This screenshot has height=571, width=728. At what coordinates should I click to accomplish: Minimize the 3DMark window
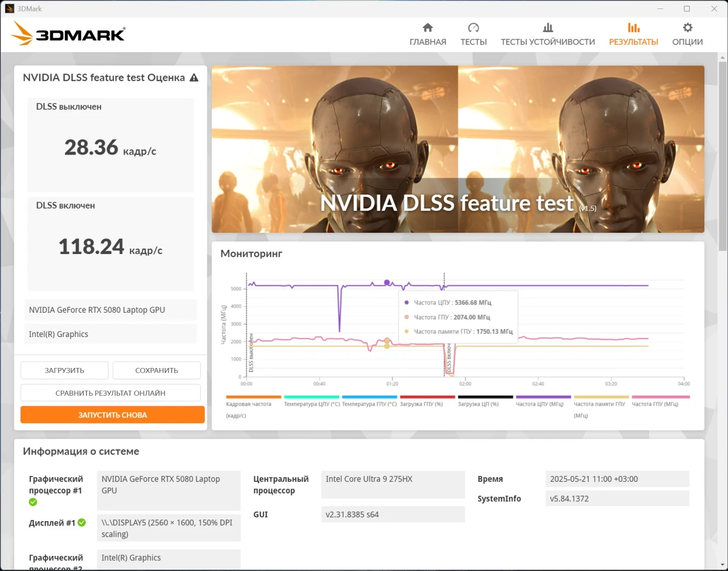point(659,8)
